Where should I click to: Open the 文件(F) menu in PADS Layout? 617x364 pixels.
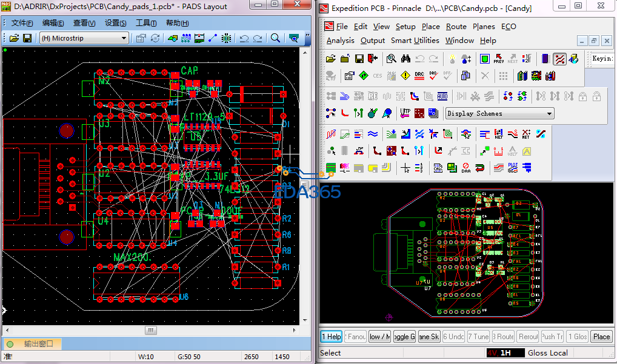pyautogui.click(x=22, y=23)
